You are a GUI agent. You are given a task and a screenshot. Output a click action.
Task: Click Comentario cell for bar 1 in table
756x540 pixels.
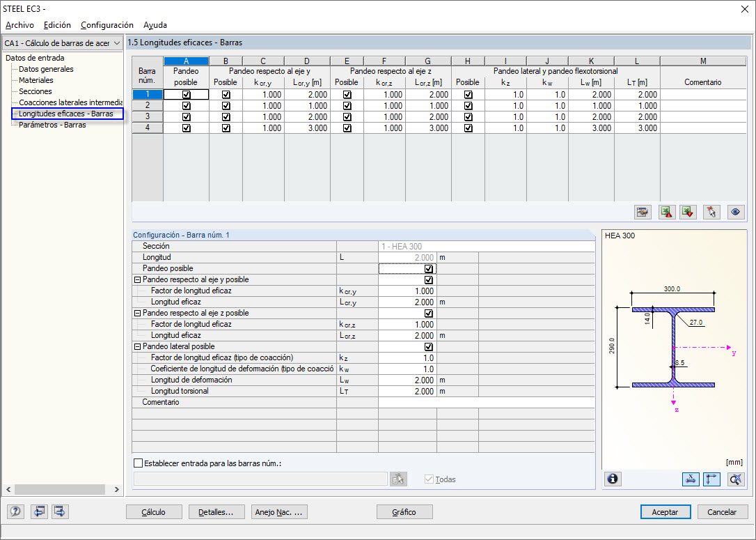(x=703, y=95)
